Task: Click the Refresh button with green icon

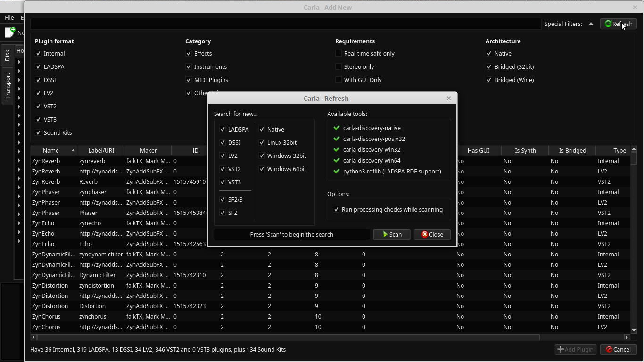Action: pyautogui.click(x=619, y=24)
